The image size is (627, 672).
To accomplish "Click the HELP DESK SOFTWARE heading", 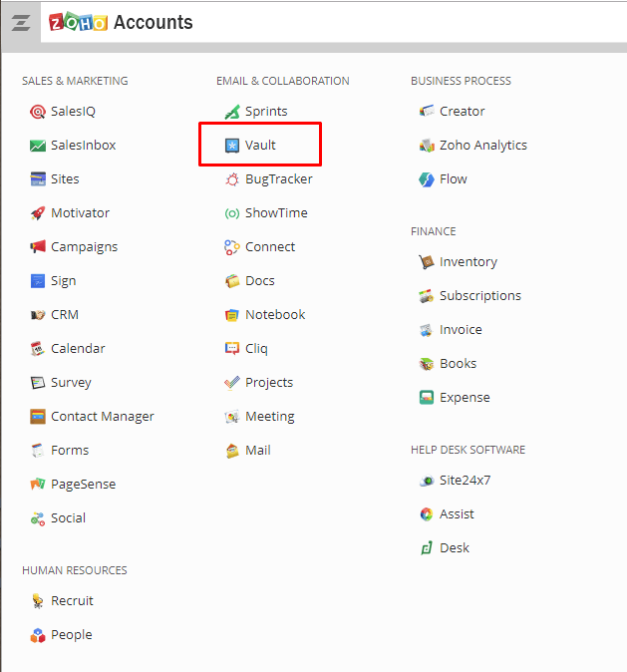I will [468, 450].
